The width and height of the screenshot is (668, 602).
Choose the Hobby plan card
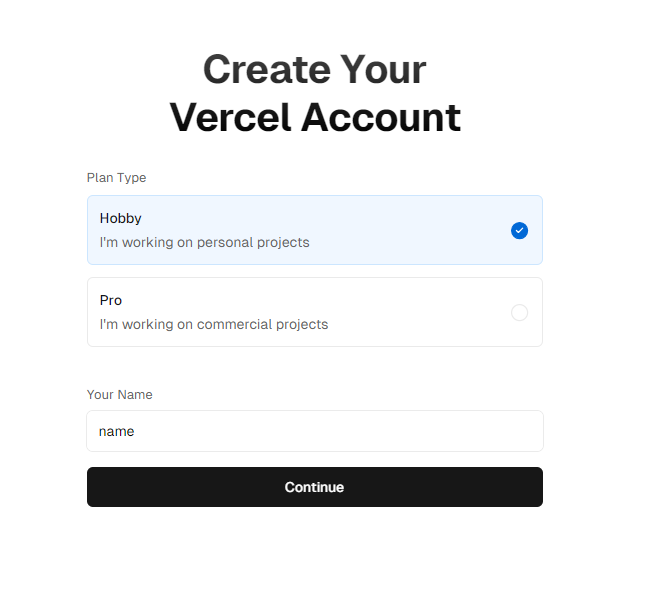[315, 230]
